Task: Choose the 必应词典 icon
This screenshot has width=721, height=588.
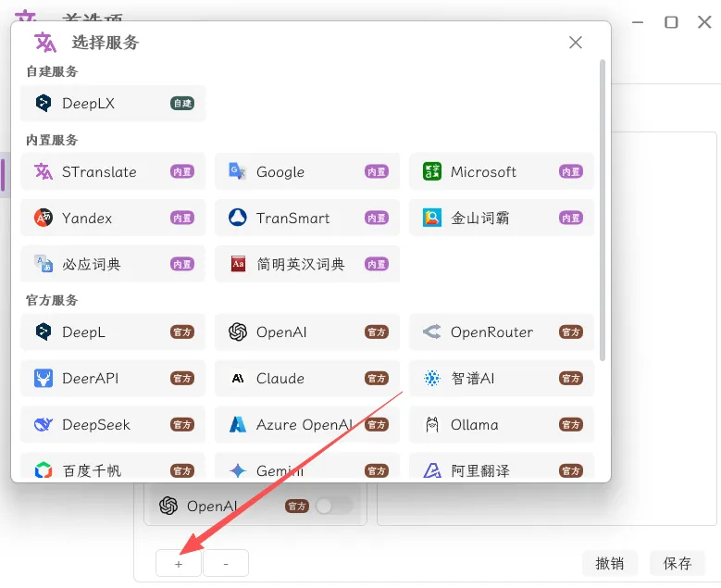Action: tap(44, 264)
